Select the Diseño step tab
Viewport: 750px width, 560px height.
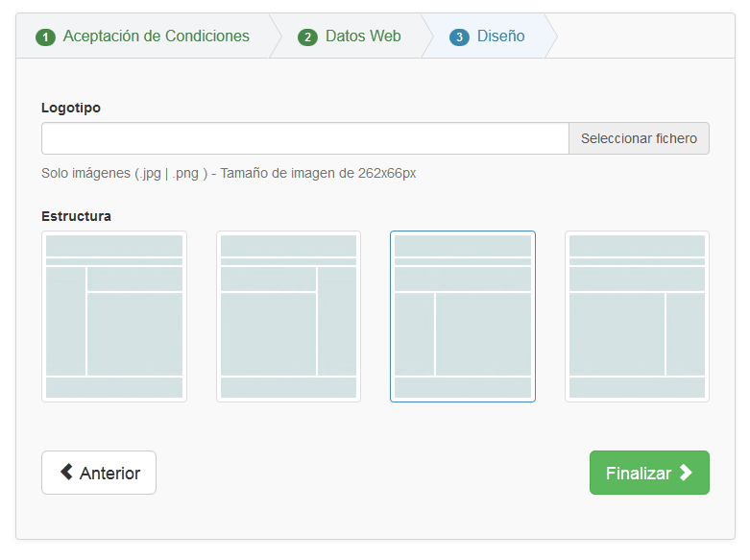pyautogui.click(x=500, y=37)
